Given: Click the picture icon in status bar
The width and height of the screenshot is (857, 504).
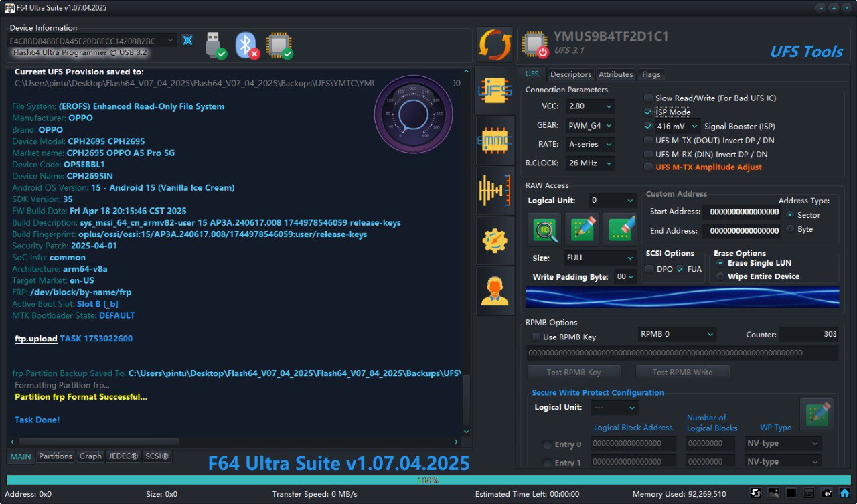Looking at the screenshot, I should click(x=773, y=493).
